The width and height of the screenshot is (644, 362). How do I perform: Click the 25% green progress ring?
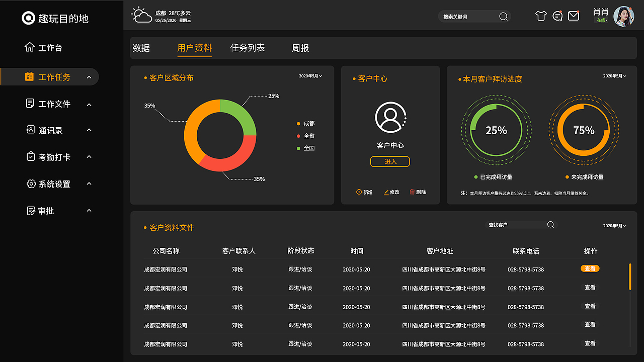496,130
